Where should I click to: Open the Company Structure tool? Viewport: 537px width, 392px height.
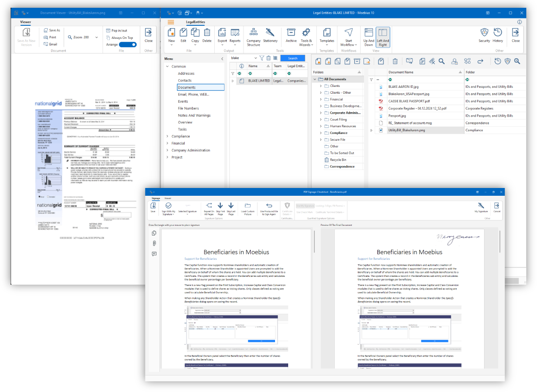click(253, 36)
